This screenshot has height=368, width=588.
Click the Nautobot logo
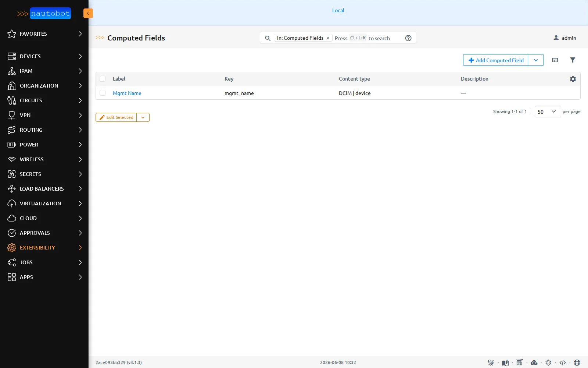tap(44, 13)
